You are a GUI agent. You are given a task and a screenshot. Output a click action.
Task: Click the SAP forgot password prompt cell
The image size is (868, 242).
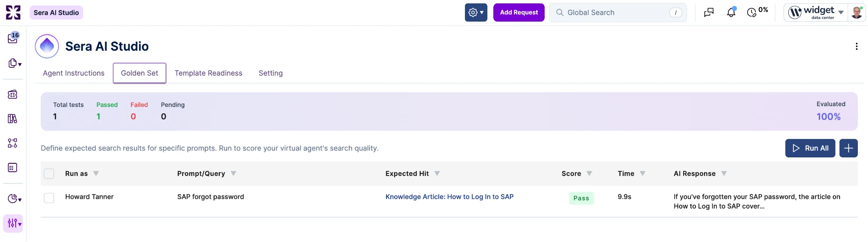[x=211, y=197]
